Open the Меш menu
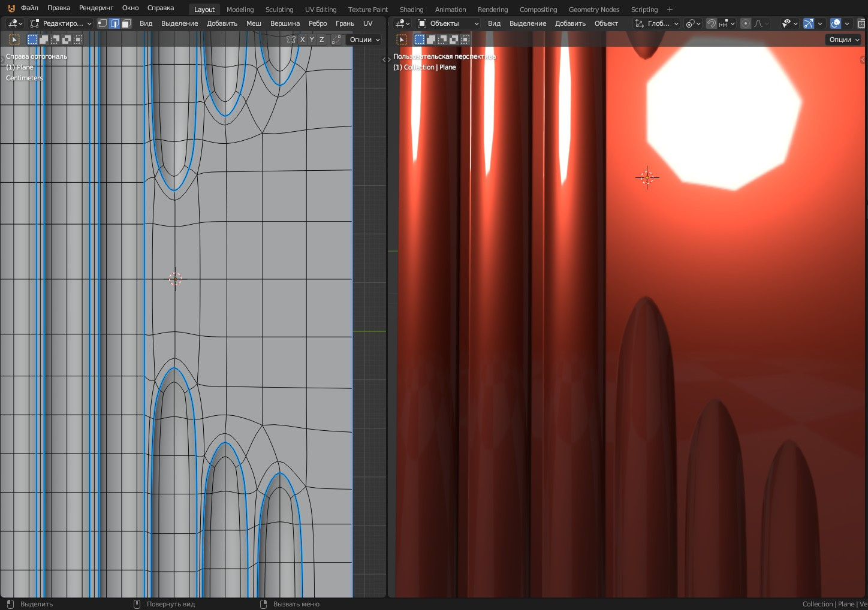 [254, 23]
